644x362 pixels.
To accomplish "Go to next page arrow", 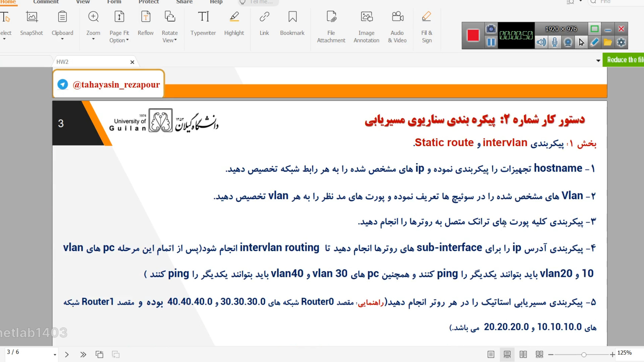I will (67, 355).
